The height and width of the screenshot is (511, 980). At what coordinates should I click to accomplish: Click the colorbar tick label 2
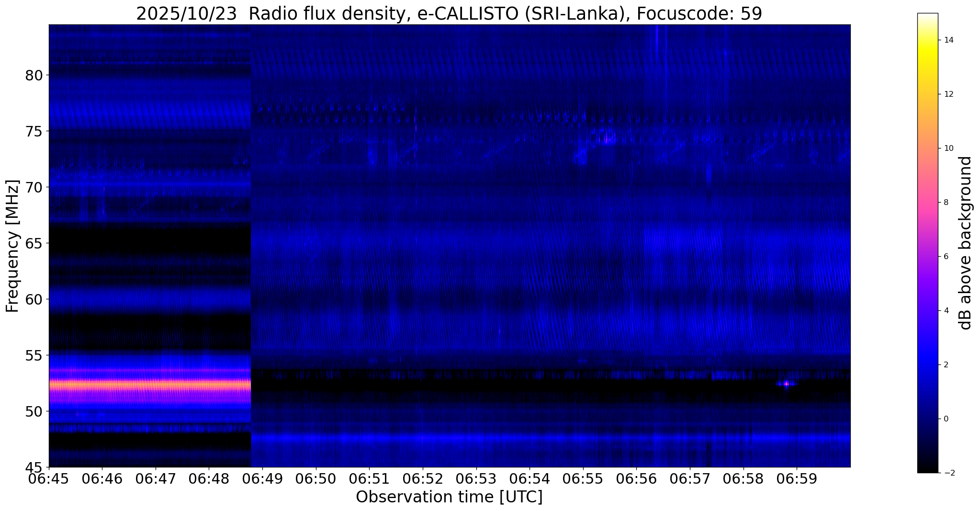946,365
